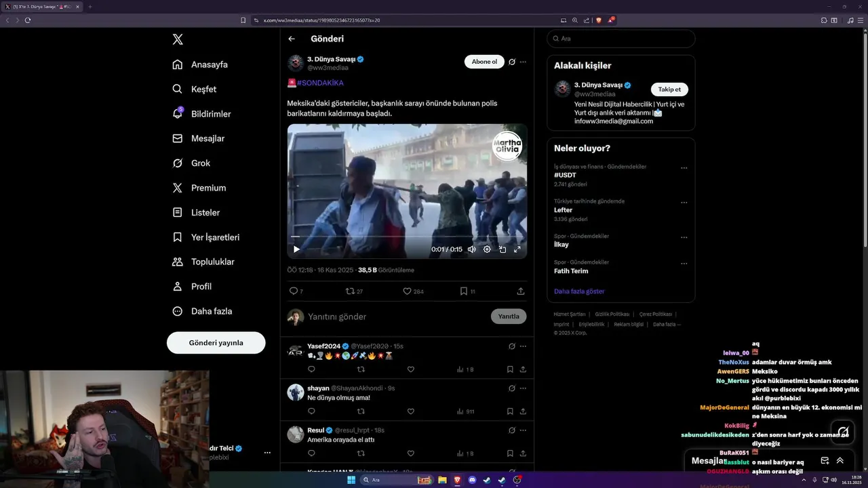868x488 pixels.
Task: Click the Brave Shields lion icon
Action: point(598,20)
